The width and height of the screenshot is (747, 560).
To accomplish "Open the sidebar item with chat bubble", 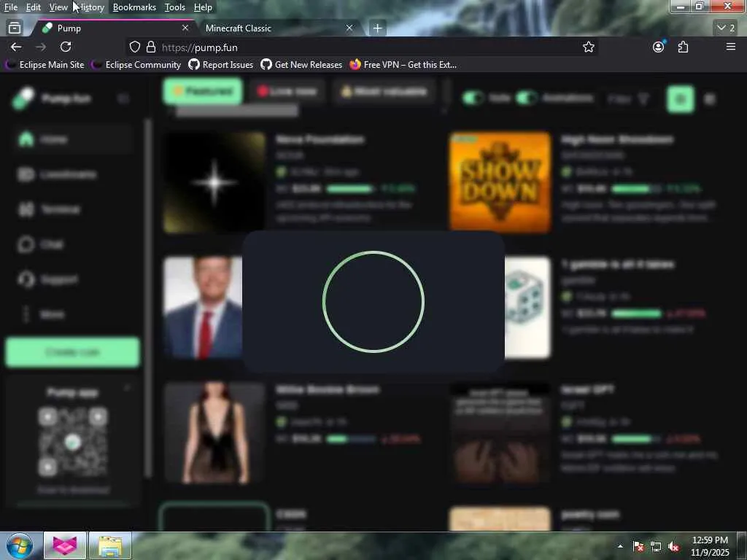I will (x=72, y=244).
